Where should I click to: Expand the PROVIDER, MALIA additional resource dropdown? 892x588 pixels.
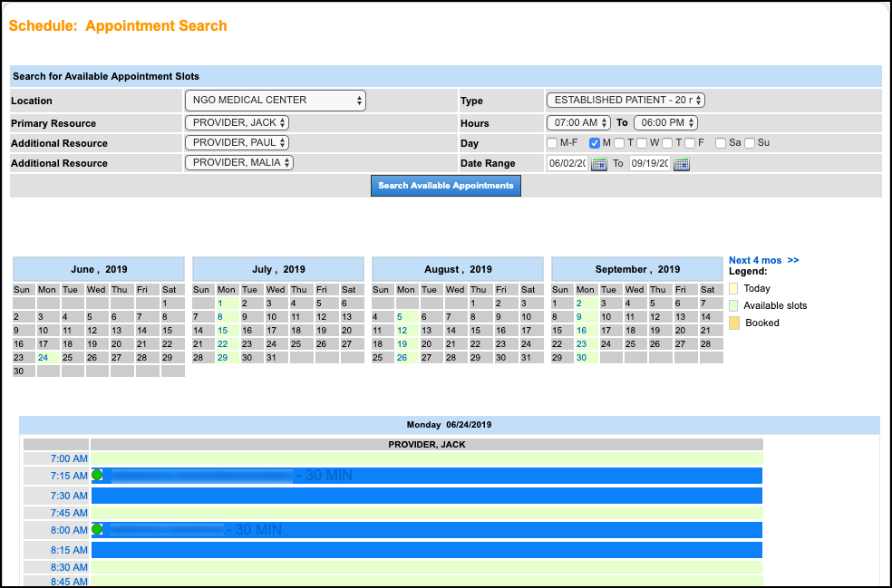pyautogui.click(x=239, y=163)
